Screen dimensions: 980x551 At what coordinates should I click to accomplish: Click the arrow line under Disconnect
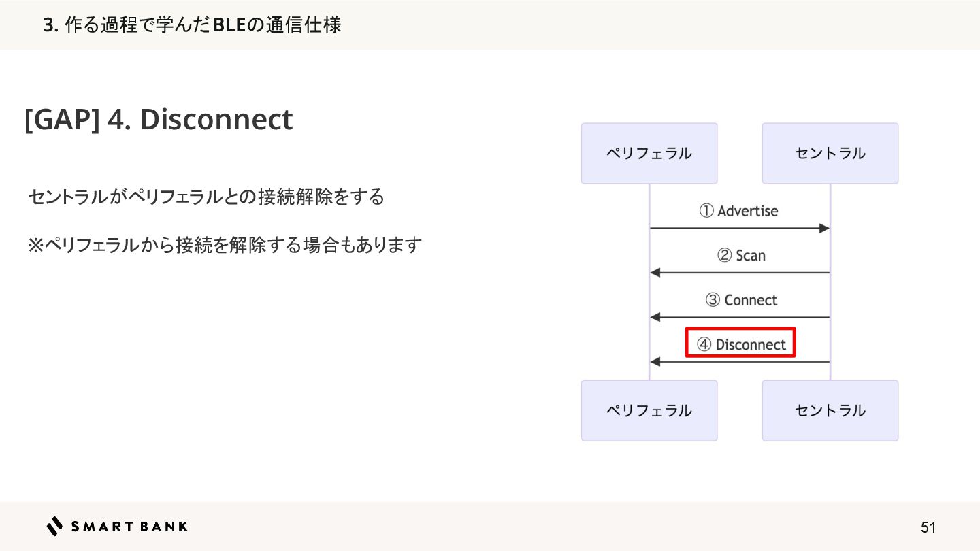pyautogui.click(x=741, y=362)
